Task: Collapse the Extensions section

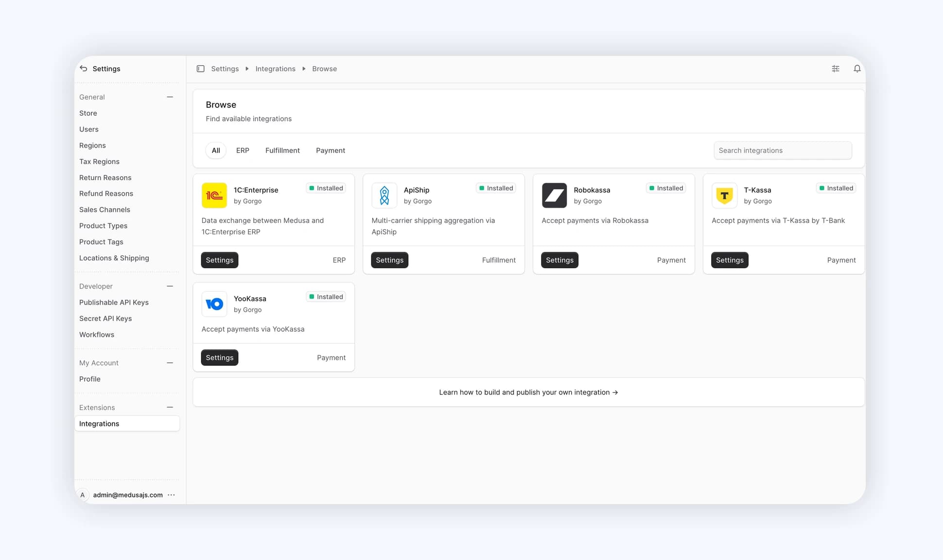Action: [x=170, y=407]
